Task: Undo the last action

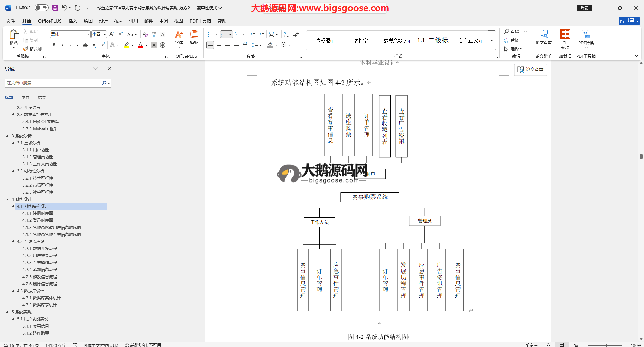Action: click(65, 8)
